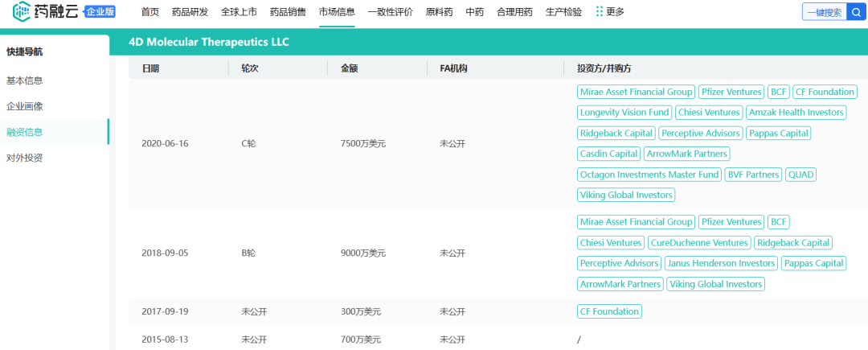Screen dimensions: 868x350
Task: Click Perceptive Advisors tag in B轮 row
Action: click(x=619, y=264)
